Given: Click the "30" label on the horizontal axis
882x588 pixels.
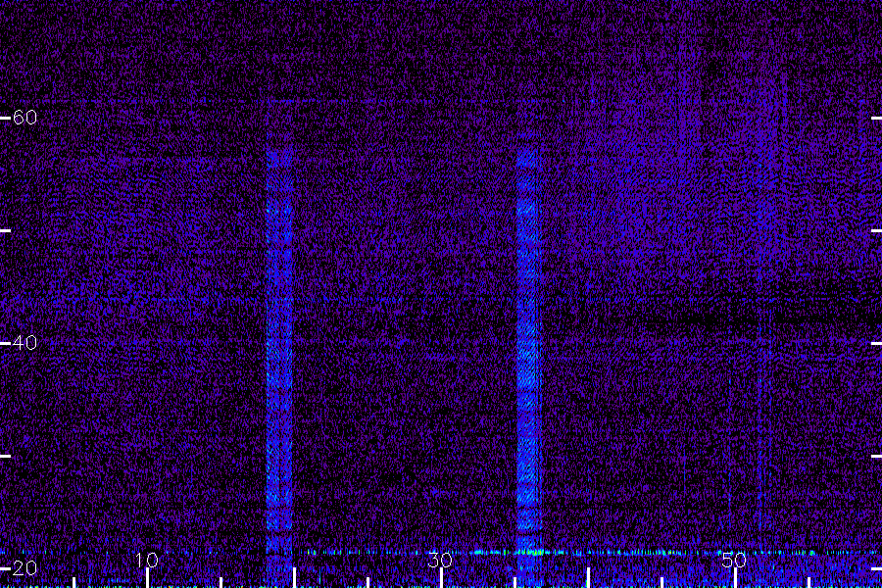Looking at the screenshot, I should pos(440,560).
